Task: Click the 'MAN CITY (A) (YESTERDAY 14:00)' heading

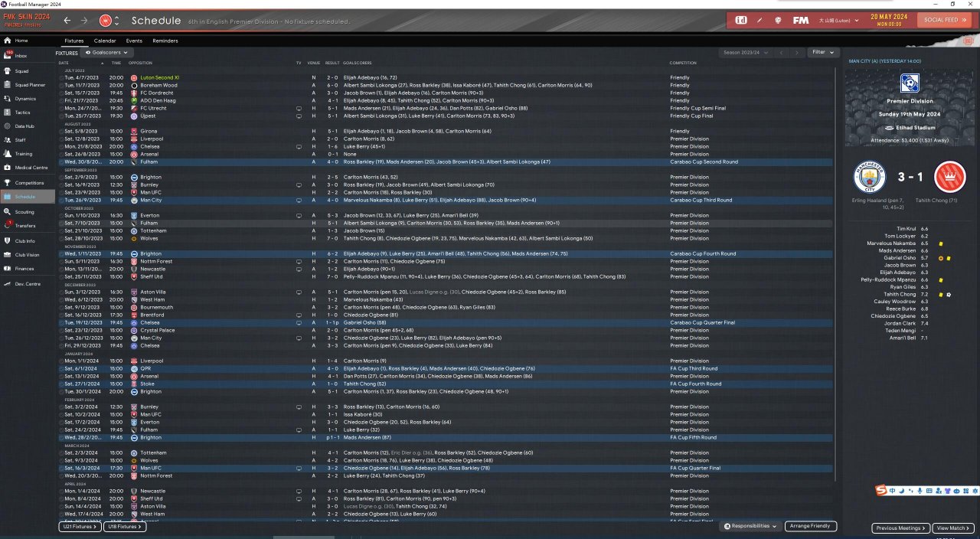Action: point(885,60)
